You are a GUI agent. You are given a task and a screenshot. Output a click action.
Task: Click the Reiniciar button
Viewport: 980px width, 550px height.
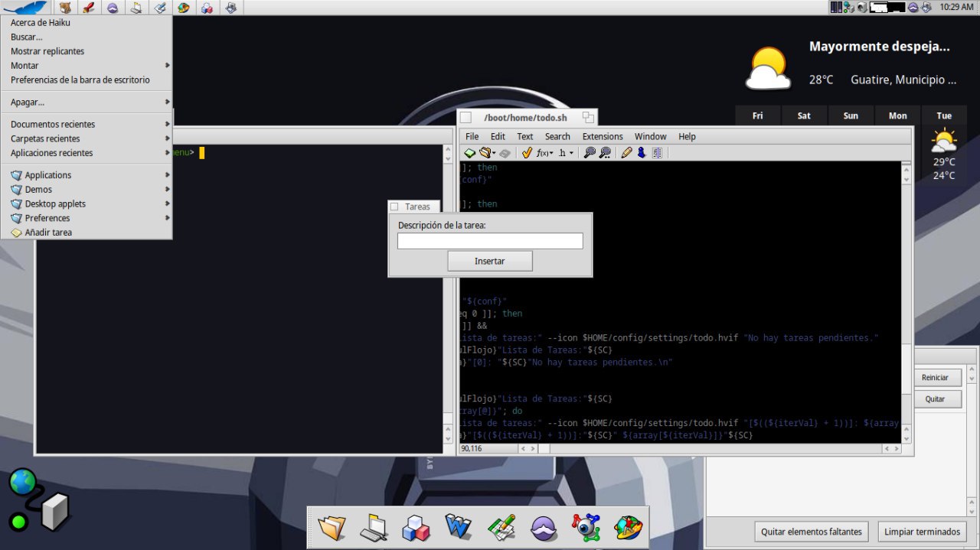[x=935, y=377]
